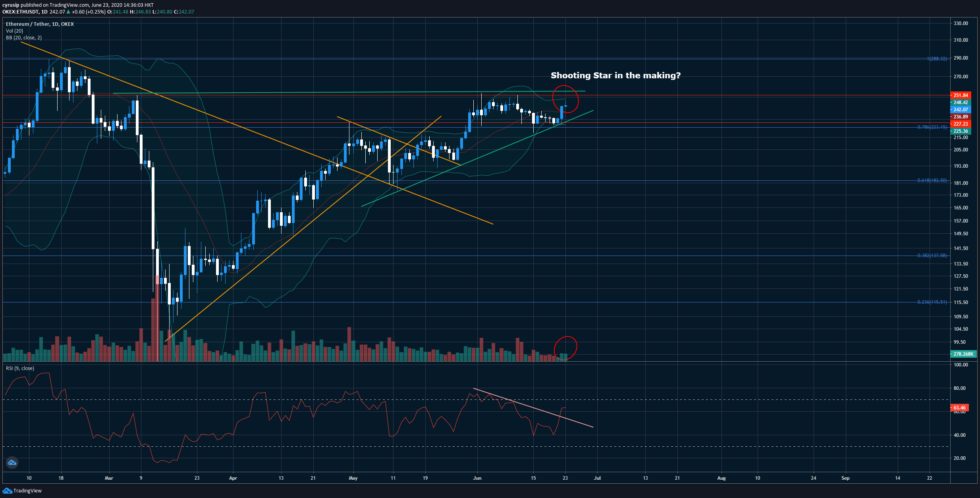980x498 pixels.
Task: Click the red 63.46 RSI value label
Action: (959, 407)
